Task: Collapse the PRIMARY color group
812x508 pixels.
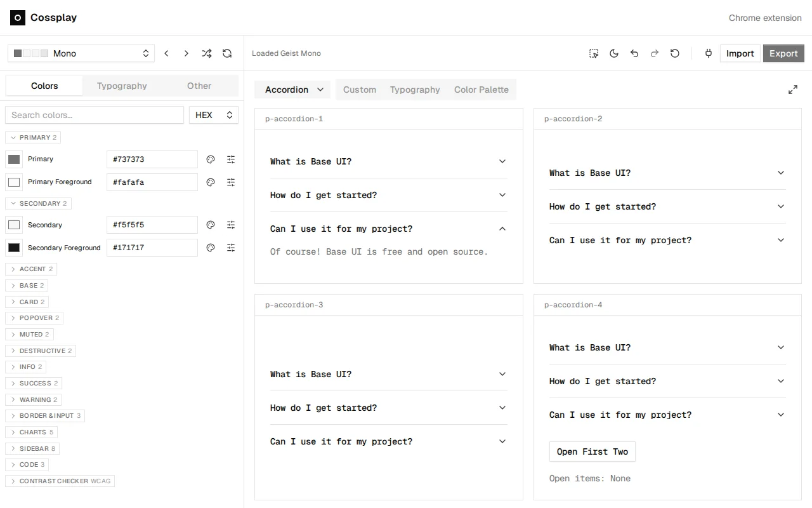Action: click(33, 137)
